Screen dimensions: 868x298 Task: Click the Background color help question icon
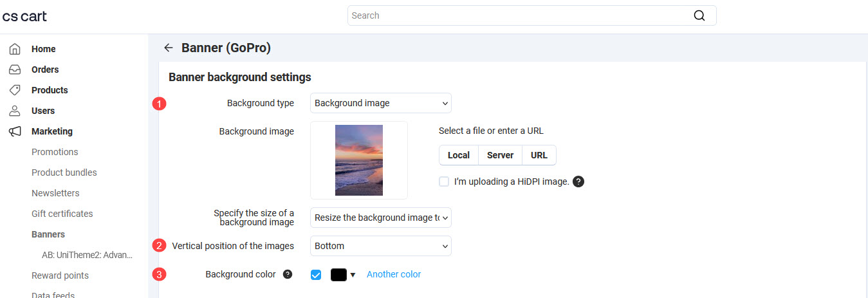288,274
